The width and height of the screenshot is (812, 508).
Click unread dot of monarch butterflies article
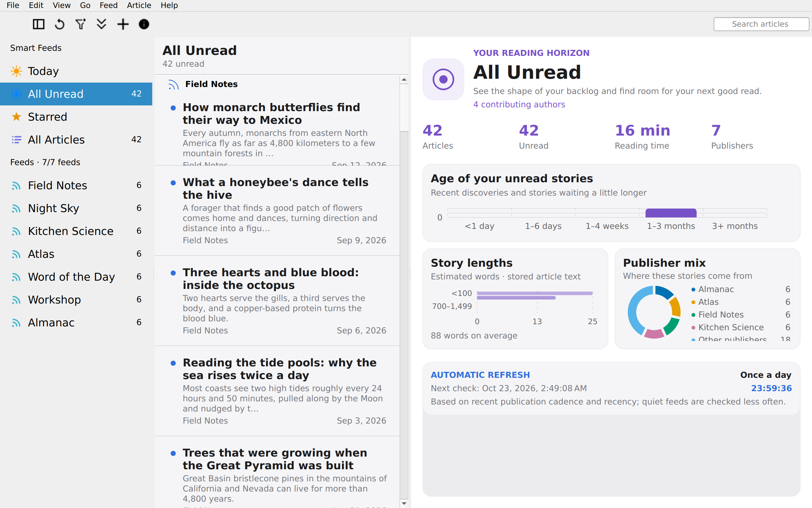point(173,108)
